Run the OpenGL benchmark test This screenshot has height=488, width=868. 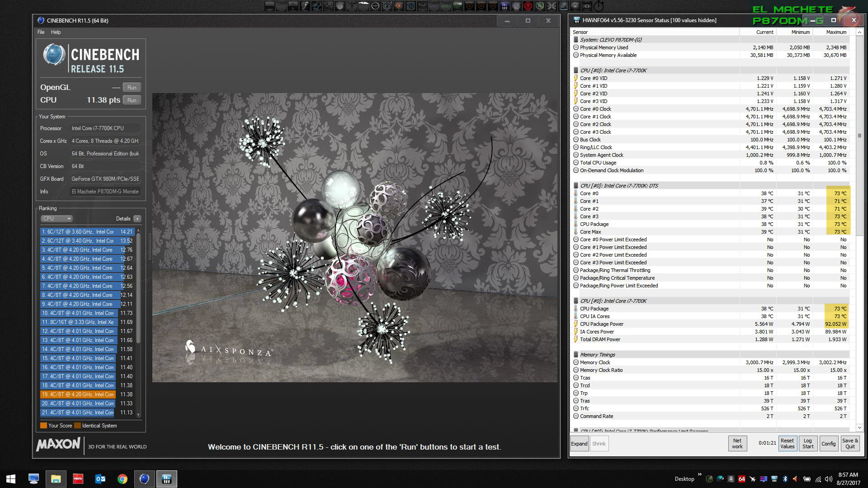[132, 88]
